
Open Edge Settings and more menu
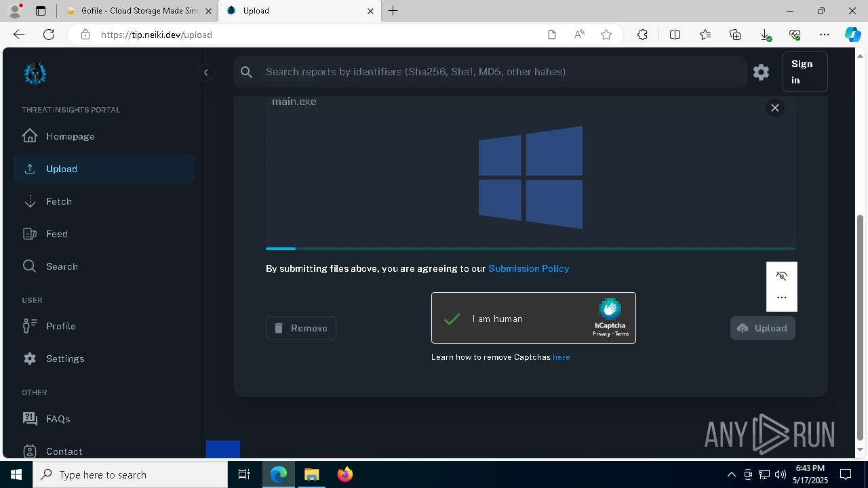coord(825,35)
